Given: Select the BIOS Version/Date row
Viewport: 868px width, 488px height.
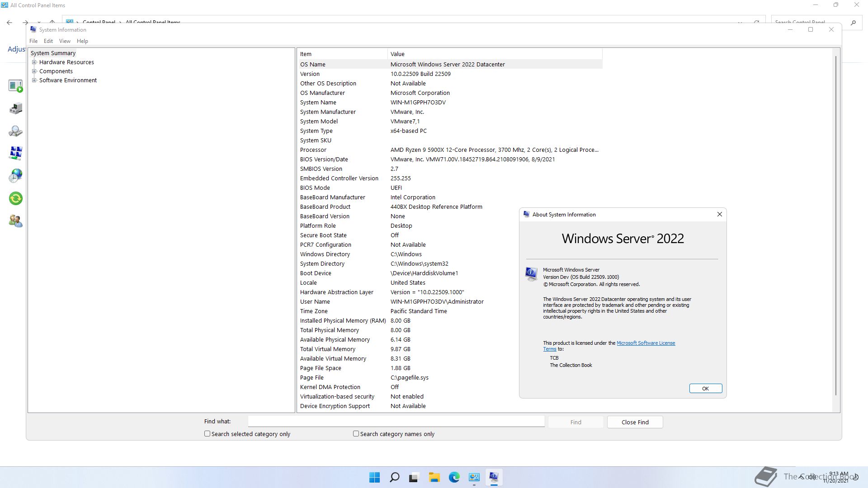Looking at the screenshot, I should [x=450, y=159].
